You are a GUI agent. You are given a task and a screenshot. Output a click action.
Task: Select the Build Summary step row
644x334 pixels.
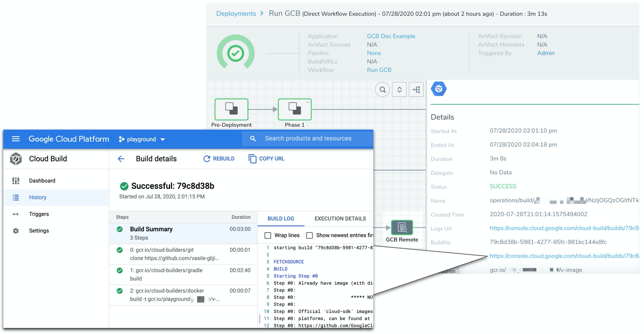tap(183, 233)
